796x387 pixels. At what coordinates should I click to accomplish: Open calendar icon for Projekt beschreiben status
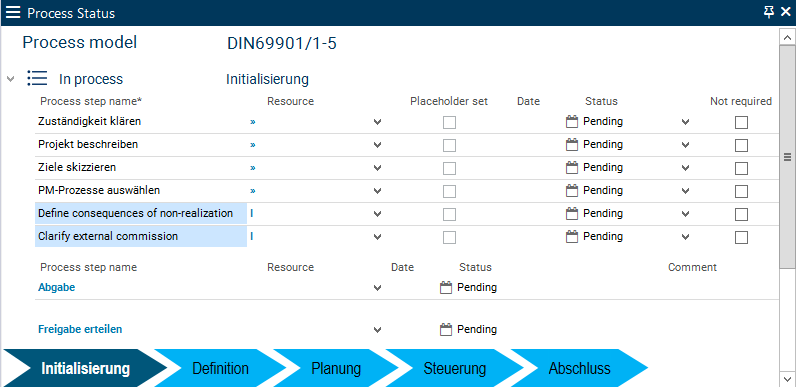click(572, 144)
